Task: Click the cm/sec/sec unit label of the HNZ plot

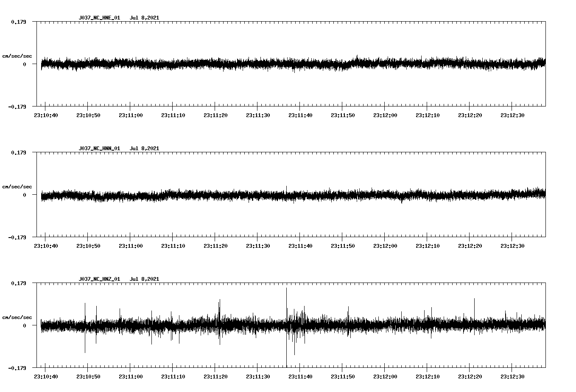Action: tap(17, 317)
